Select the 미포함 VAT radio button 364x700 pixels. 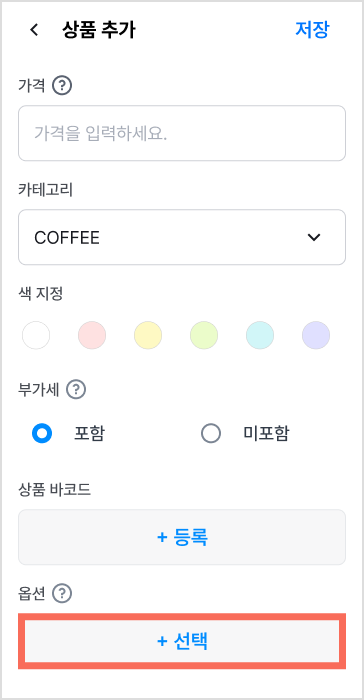click(x=211, y=433)
